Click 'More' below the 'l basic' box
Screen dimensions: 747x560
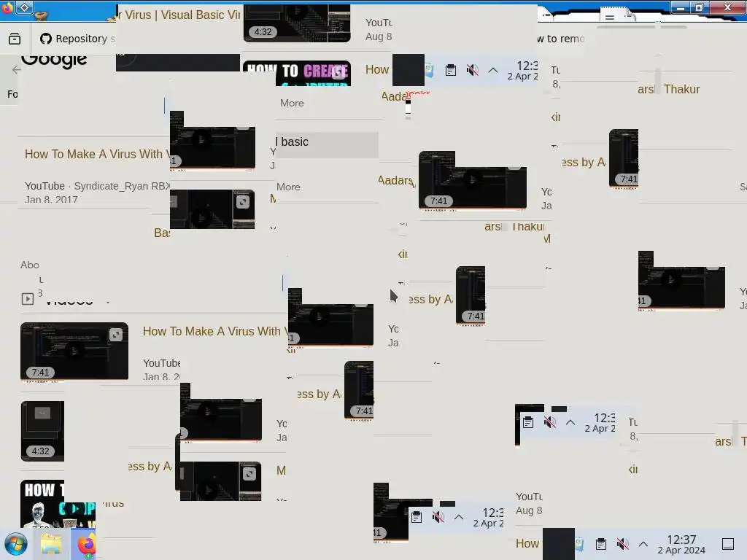click(x=288, y=187)
